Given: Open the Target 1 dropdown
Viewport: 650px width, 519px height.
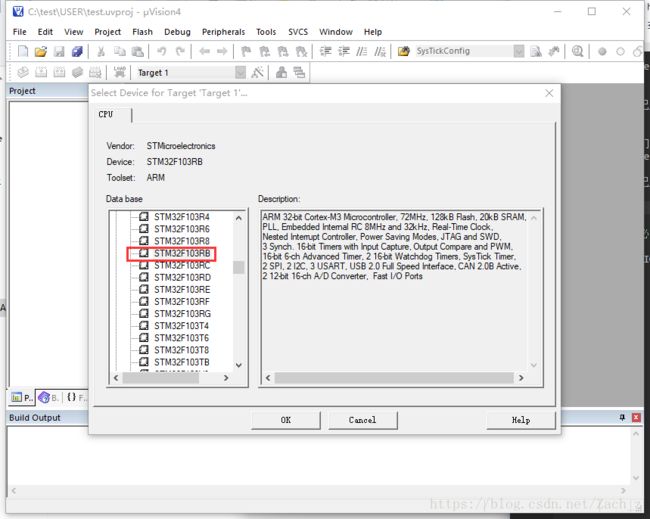Looking at the screenshot, I should [240, 73].
